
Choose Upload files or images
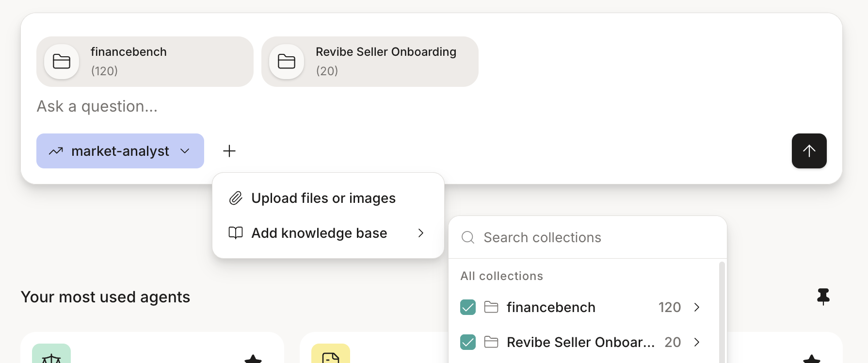click(x=328, y=198)
